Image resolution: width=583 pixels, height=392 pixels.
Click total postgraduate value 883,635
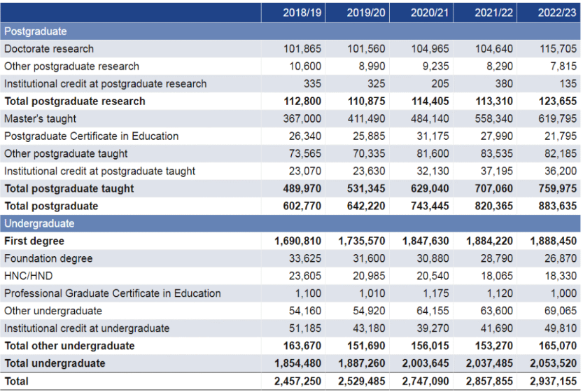558,206
